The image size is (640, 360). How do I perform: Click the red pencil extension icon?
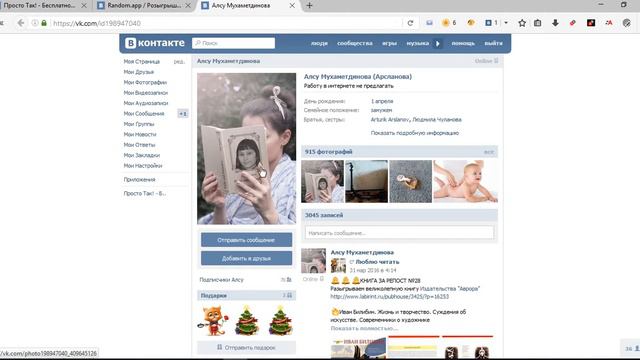pyautogui.click(x=573, y=23)
